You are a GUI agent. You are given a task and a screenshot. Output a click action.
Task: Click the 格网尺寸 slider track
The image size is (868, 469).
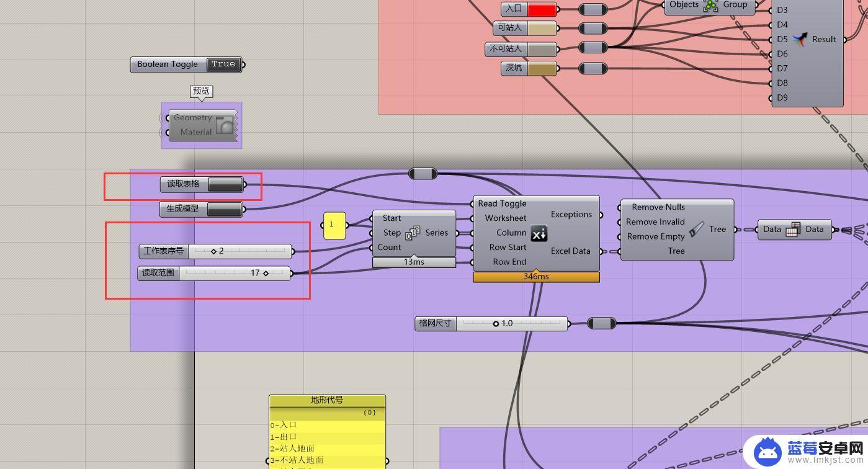(x=512, y=323)
